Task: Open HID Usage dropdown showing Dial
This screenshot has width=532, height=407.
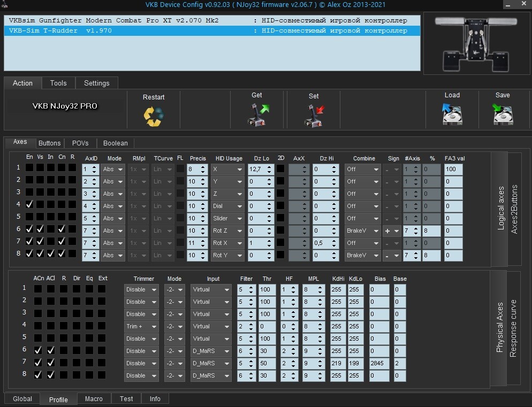Action: [x=227, y=206]
